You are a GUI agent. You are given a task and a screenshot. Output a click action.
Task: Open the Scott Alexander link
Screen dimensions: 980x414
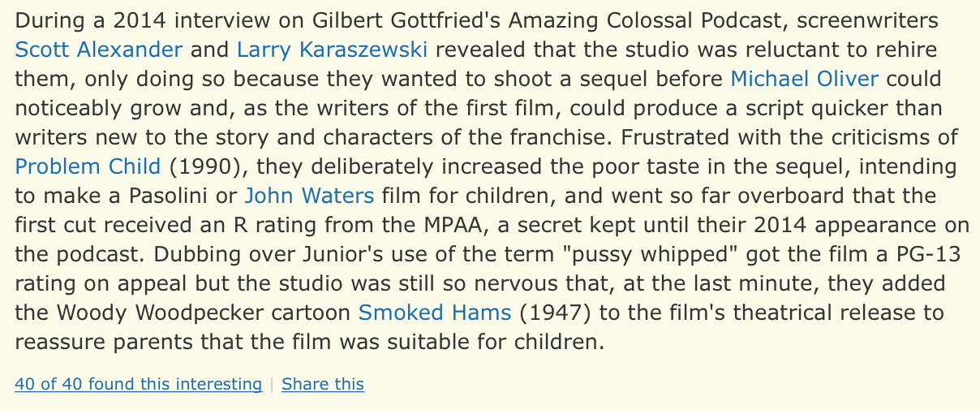99,50
